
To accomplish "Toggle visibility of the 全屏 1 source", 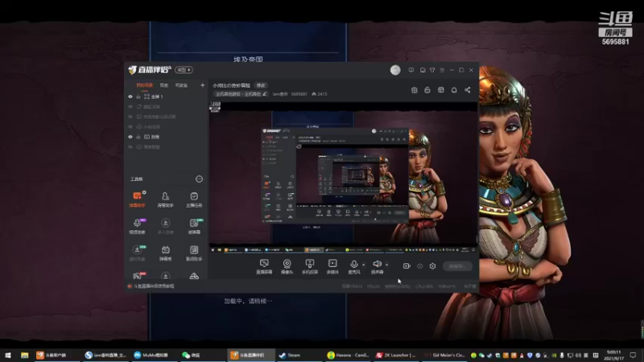I will click(130, 97).
